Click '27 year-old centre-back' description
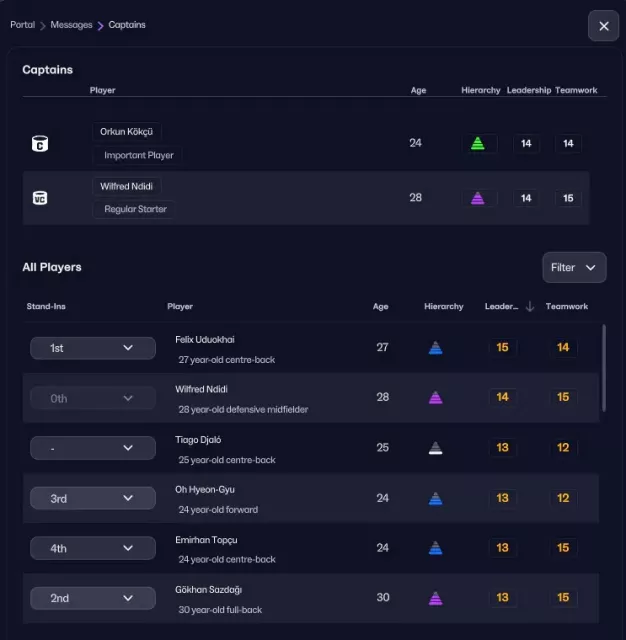This screenshot has width=626, height=640. (226, 360)
